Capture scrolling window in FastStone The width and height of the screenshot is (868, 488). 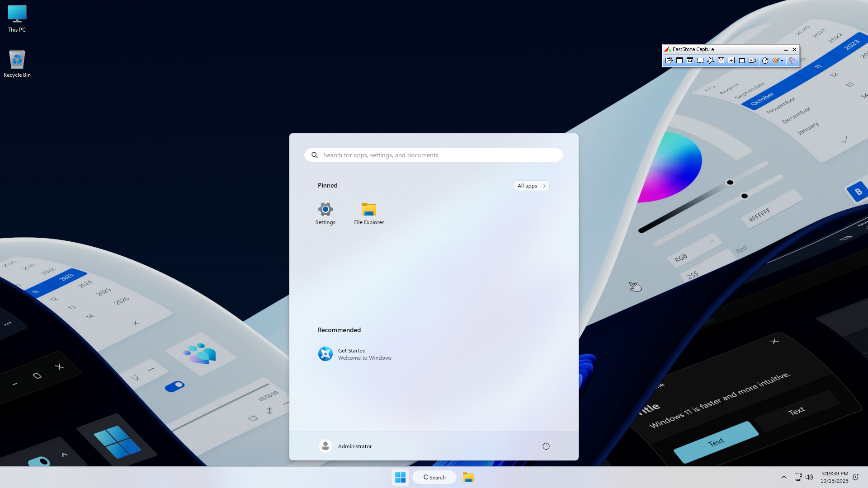731,60
